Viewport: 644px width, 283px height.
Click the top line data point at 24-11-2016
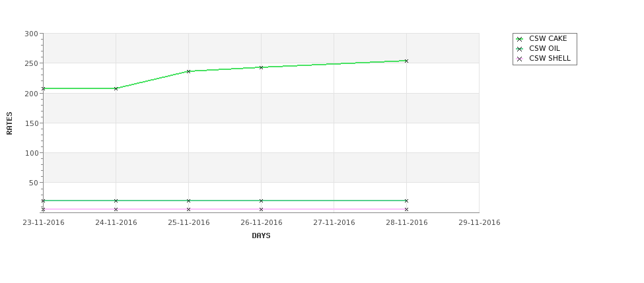(x=116, y=88)
